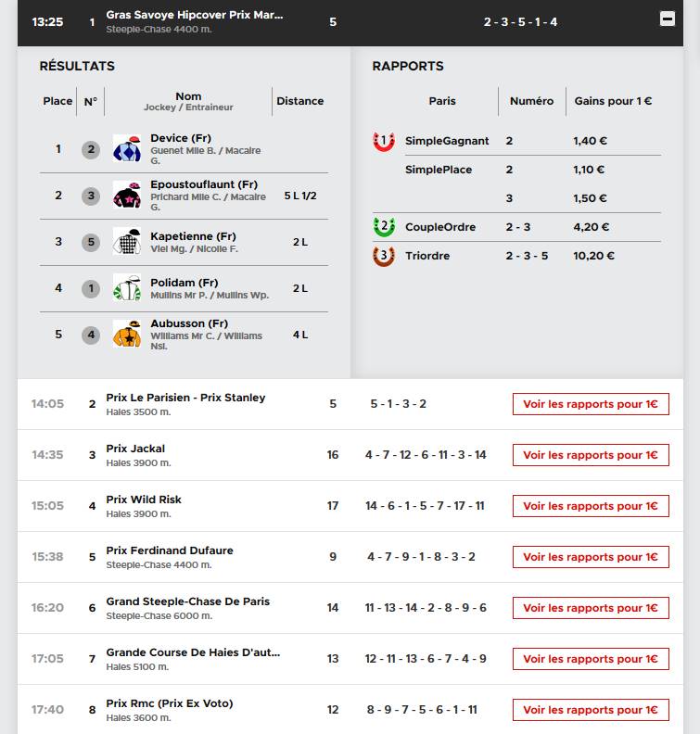Click the brown Triordre horseshoe icon
The image size is (700, 734).
[384, 256]
